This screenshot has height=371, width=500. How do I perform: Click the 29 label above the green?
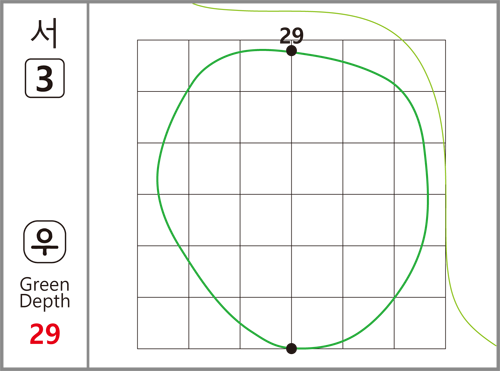291,36
